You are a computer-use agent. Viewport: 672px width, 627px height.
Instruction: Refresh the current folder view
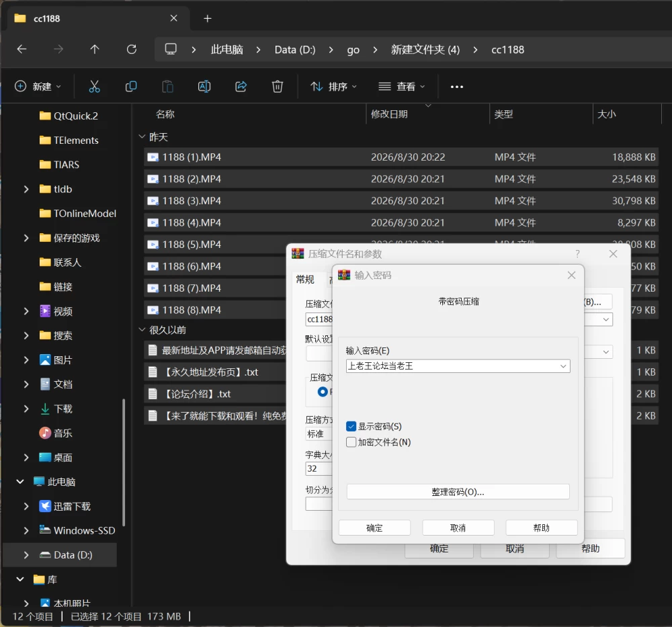132,49
